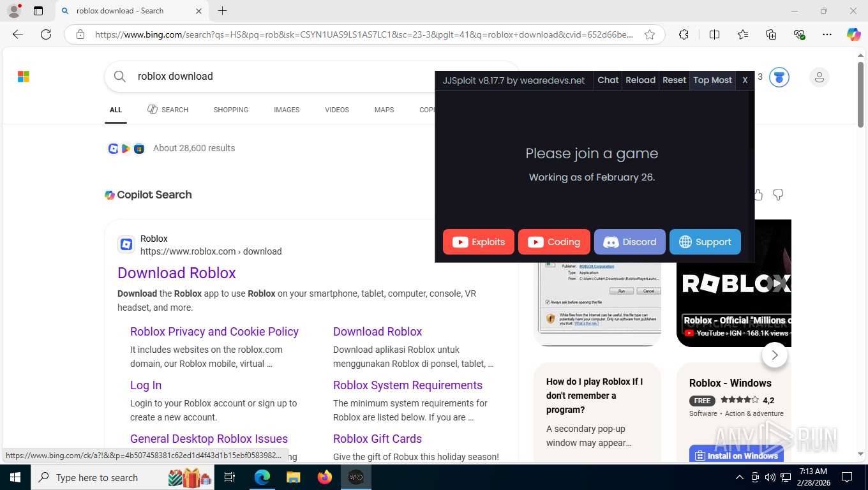Screen dimensions: 868x490
Task: Click the taskbar search box
Action: tap(123, 477)
